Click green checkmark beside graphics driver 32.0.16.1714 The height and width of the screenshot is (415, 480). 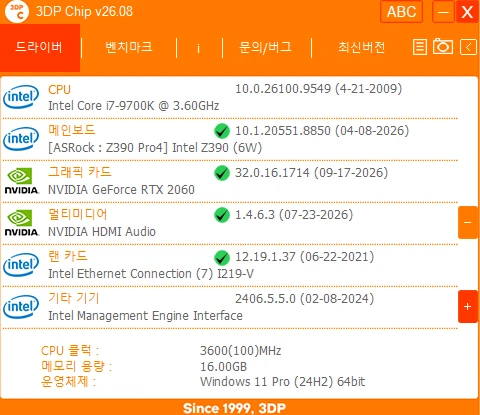(222, 173)
